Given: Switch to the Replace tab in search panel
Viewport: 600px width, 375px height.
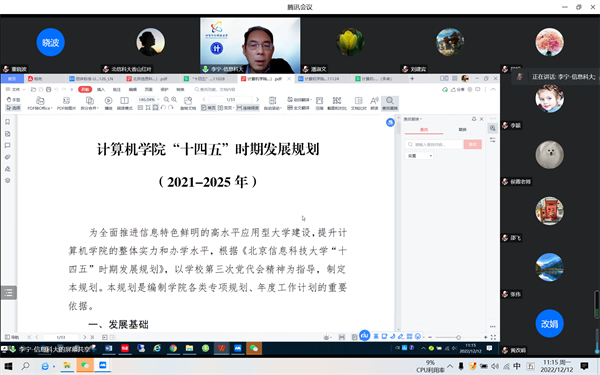Looking at the screenshot, I should (x=462, y=130).
